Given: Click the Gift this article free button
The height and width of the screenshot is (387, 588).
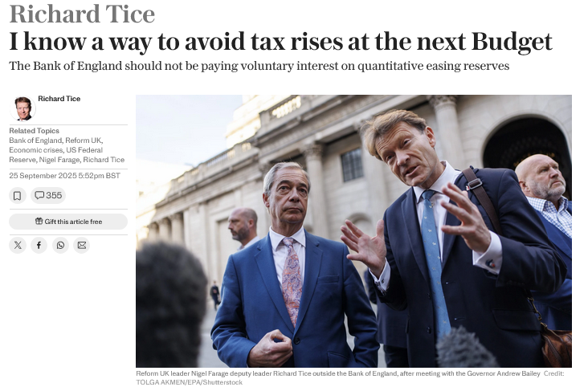Looking at the screenshot, I should coord(68,221).
